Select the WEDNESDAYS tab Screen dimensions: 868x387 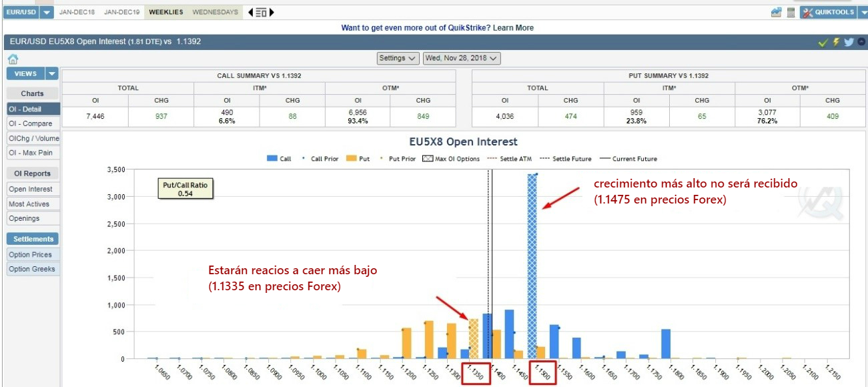[215, 12]
